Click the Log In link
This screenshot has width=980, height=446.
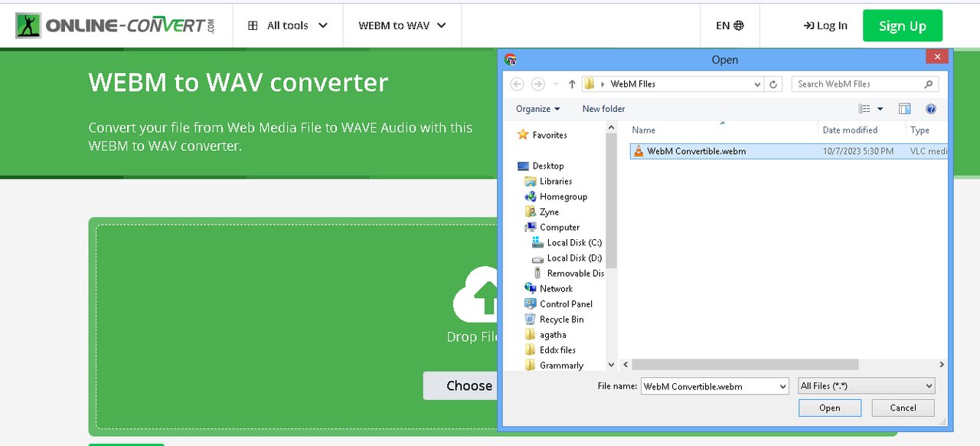click(x=825, y=25)
